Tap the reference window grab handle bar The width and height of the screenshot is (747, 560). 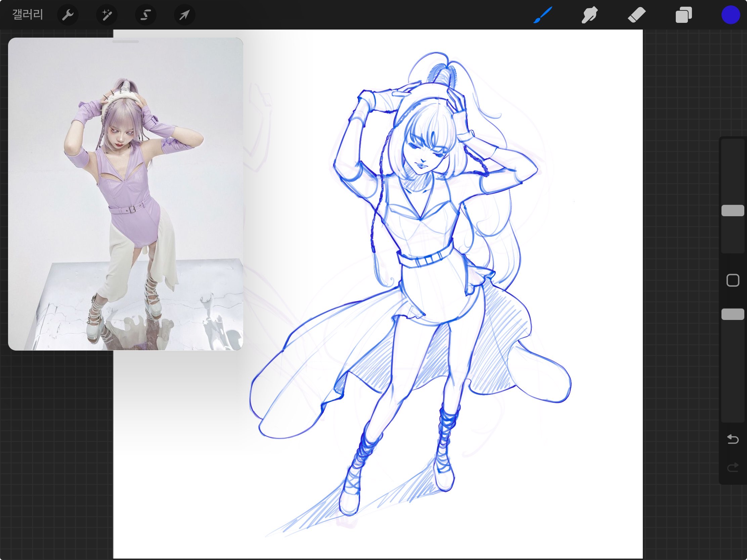126,42
